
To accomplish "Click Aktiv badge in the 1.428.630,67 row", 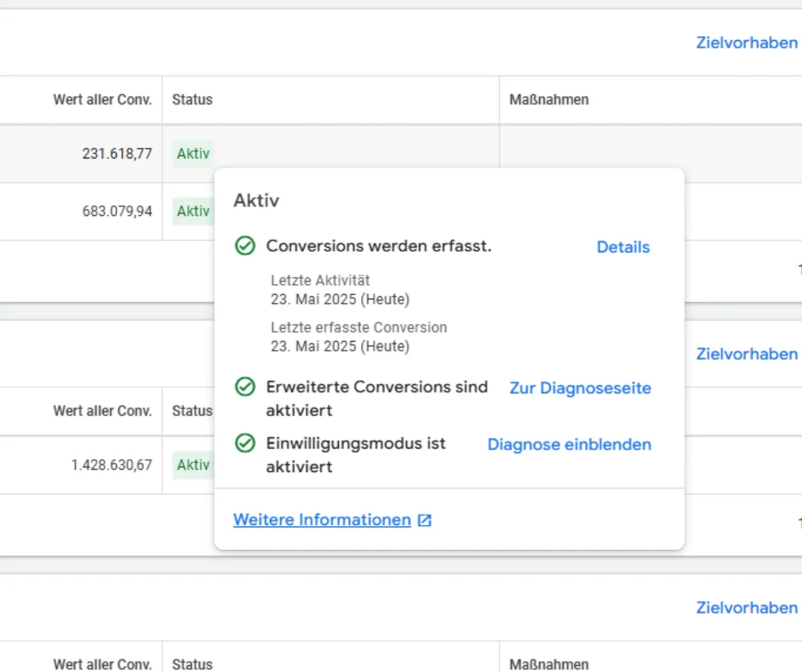I will point(193,464).
